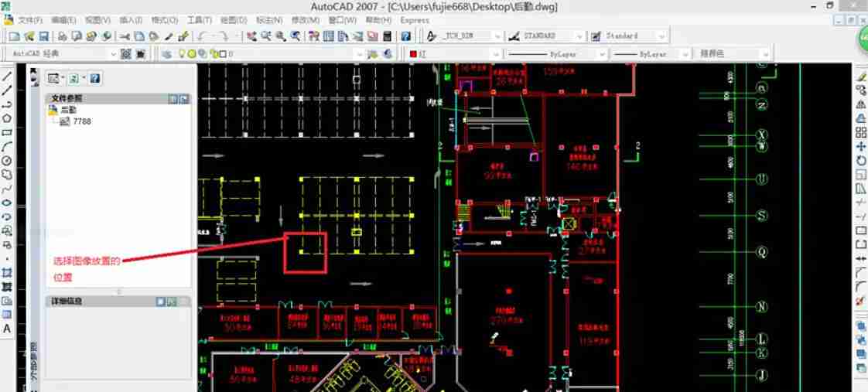868x392 pixels.
Task: Open the _TCH_DIM text style dropdown
Action: 497,36
